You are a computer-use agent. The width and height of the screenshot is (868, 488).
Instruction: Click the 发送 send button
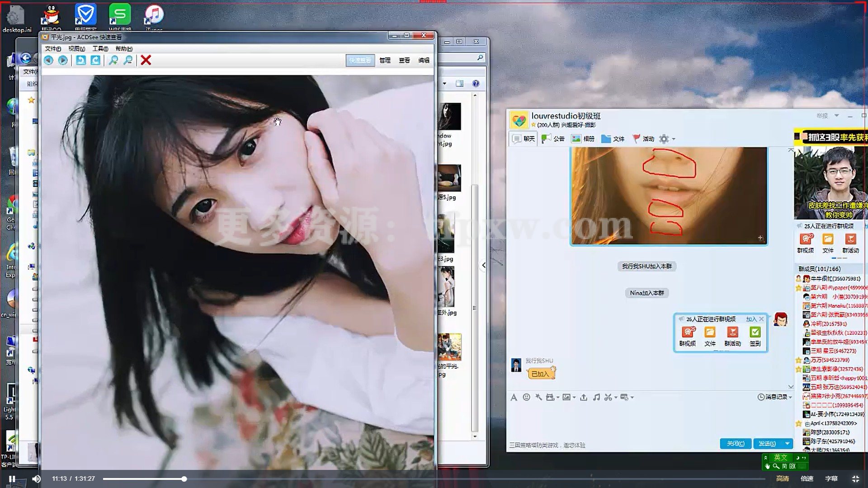pos(767,444)
